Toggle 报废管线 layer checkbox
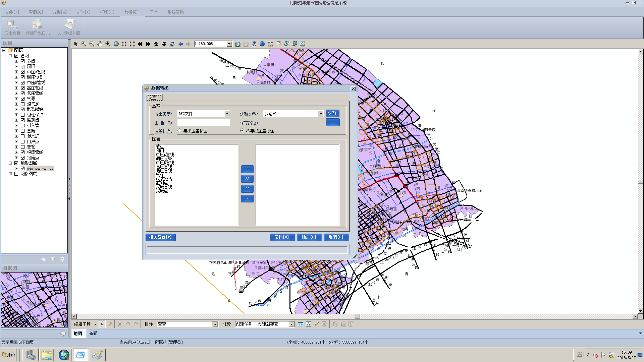Screen dimensions: 644x362 click(23, 152)
